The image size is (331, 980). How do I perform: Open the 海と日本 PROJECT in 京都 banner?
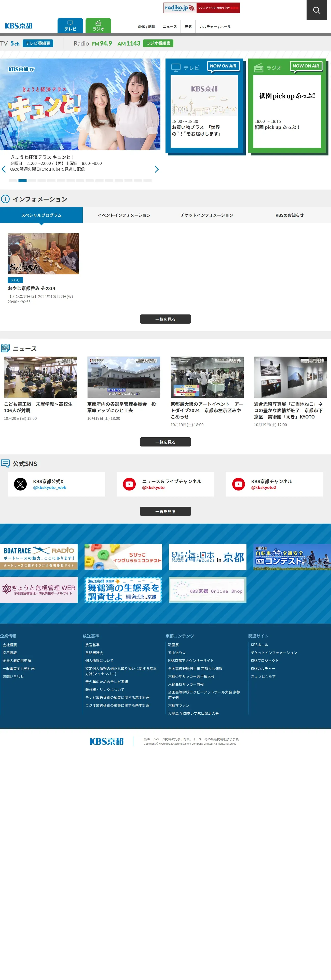click(208, 557)
